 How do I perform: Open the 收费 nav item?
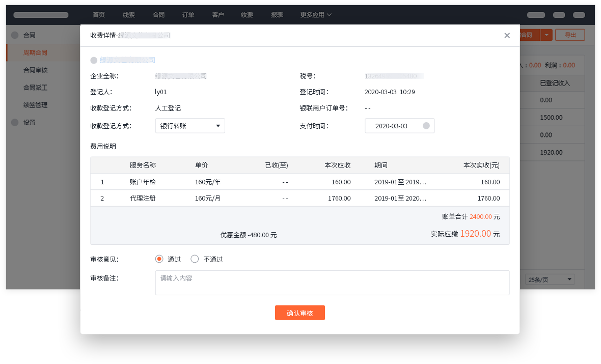click(x=247, y=15)
